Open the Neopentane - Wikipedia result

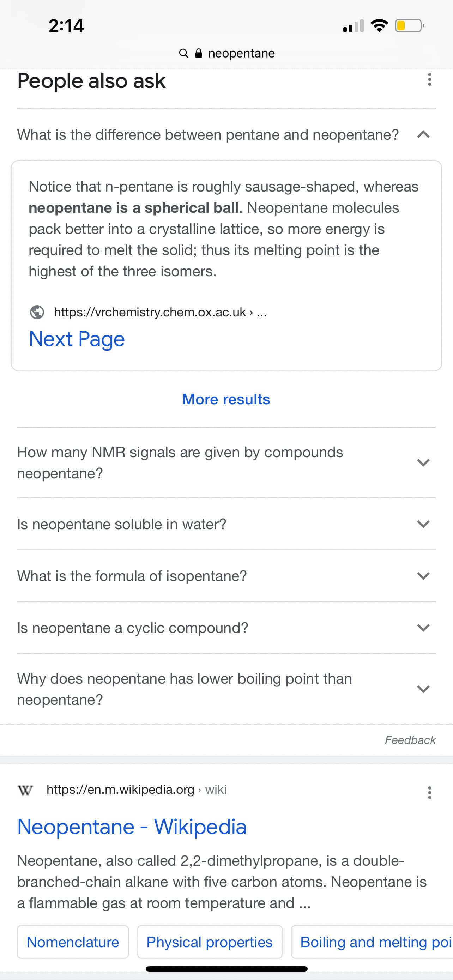pos(132,827)
